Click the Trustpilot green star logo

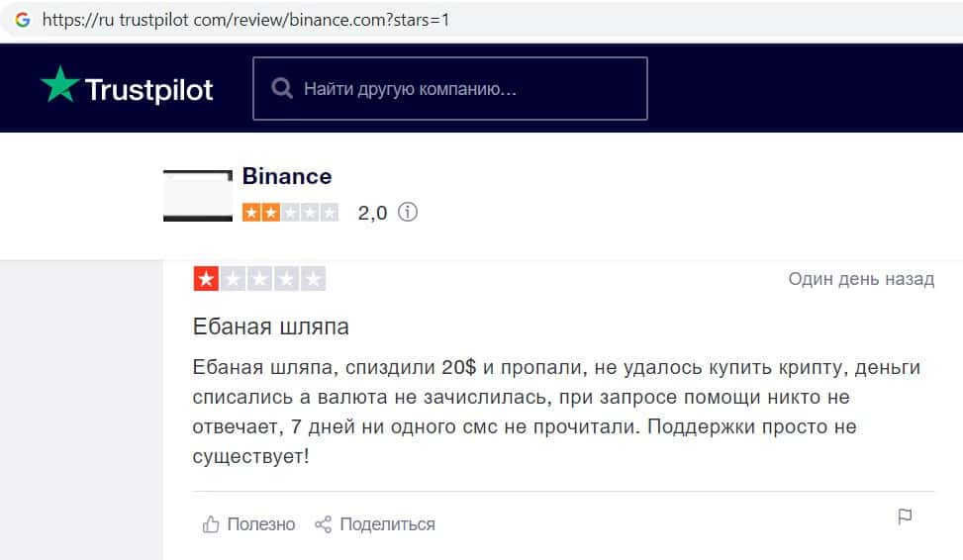tap(58, 87)
